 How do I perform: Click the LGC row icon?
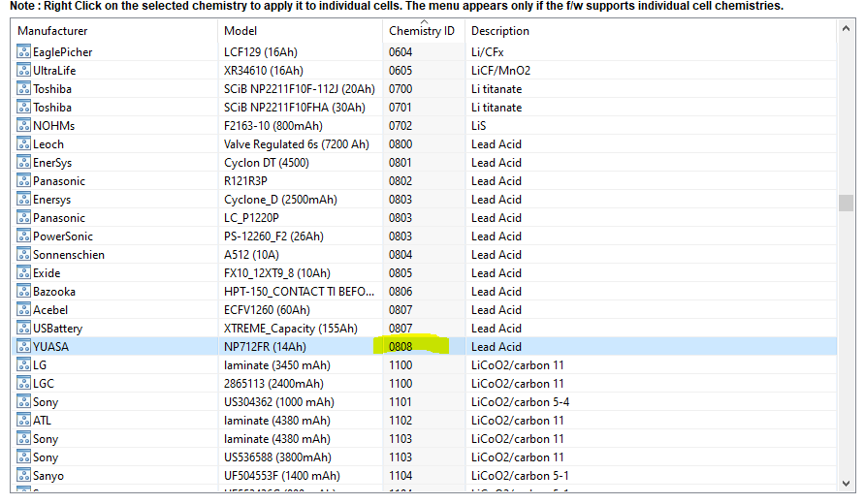pyautogui.click(x=23, y=384)
